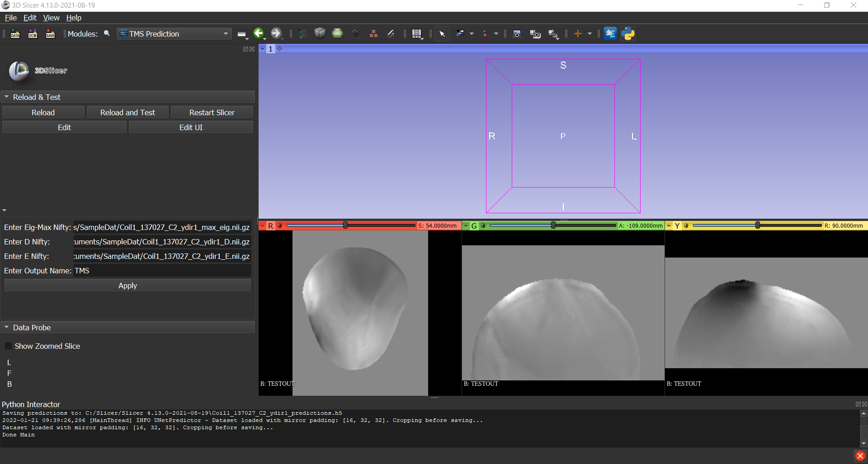Open the TMS Prediction modules dropdown

click(174, 34)
